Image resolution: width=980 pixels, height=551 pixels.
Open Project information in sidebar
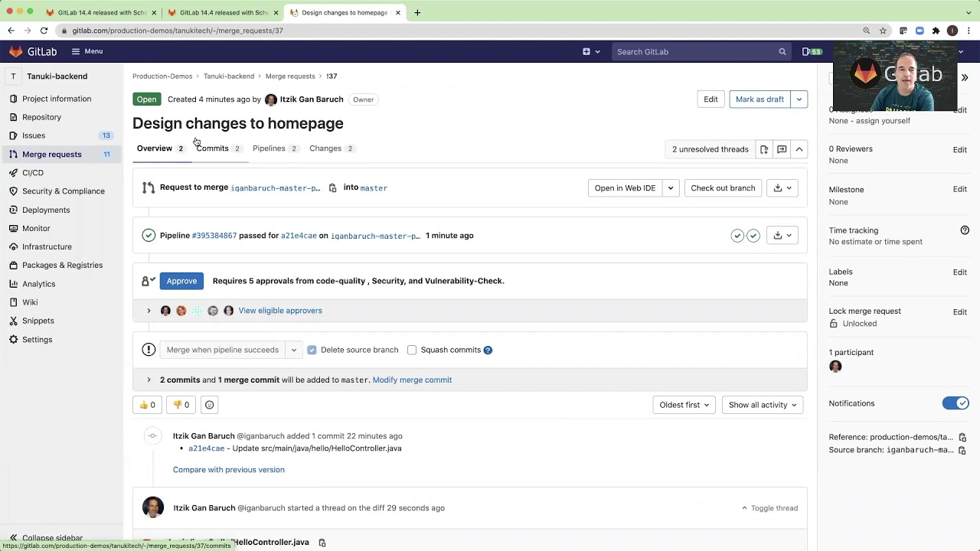[x=57, y=99]
